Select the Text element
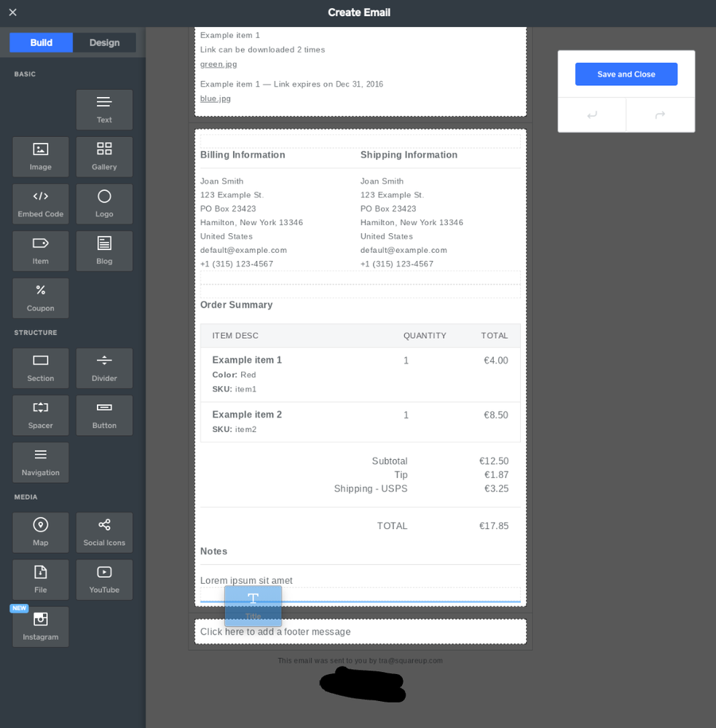 104,109
